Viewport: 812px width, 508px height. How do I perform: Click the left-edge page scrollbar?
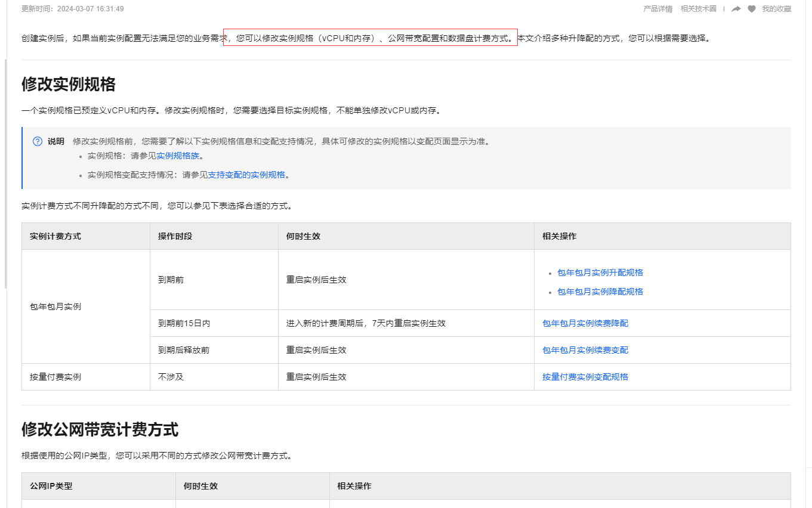point(5,173)
